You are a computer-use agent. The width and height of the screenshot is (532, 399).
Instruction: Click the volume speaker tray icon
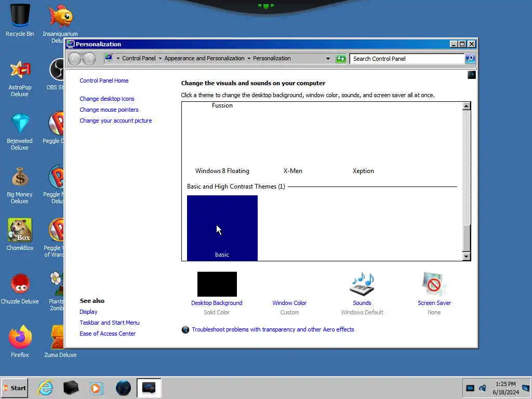[x=483, y=388]
